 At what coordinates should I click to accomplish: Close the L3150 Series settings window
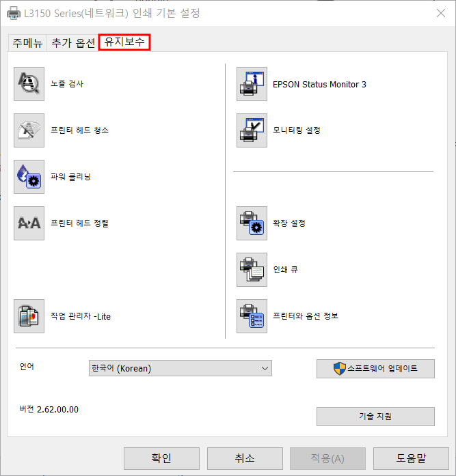click(x=441, y=13)
